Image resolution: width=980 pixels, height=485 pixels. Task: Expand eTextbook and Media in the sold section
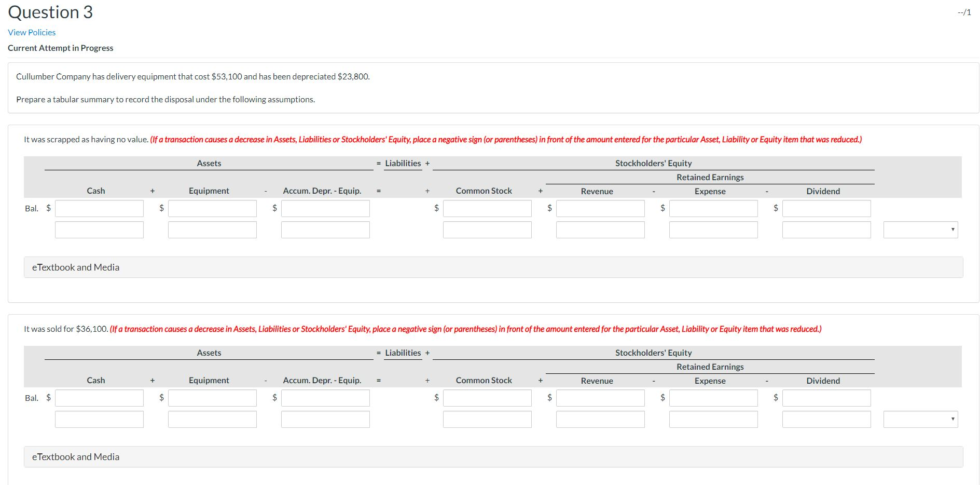tap(75, 456)
